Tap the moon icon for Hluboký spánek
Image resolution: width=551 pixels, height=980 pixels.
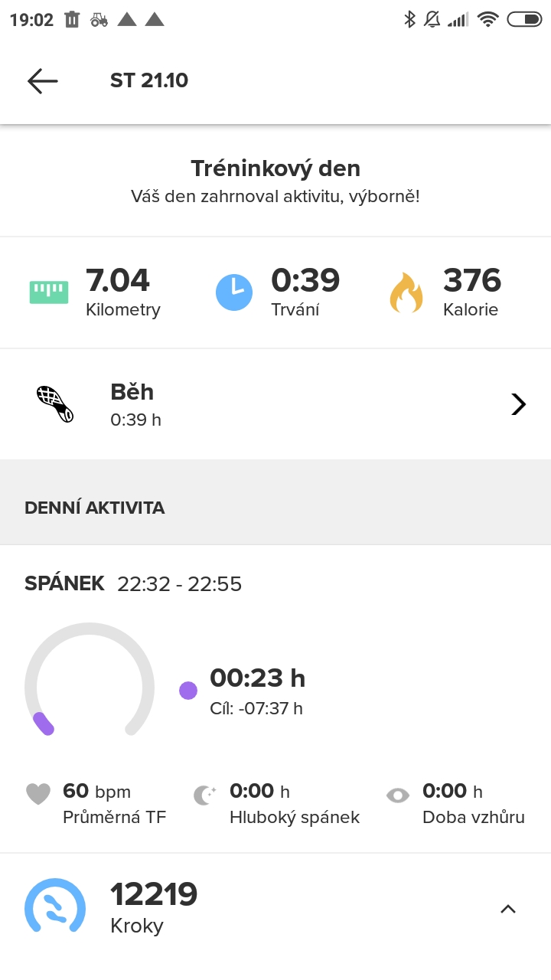[204, 795]
